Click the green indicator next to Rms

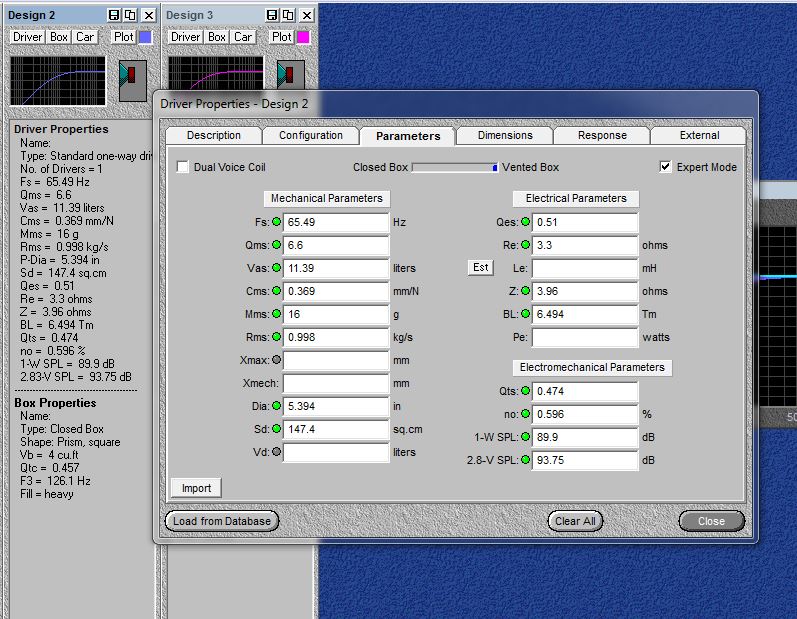pos(277,336)
